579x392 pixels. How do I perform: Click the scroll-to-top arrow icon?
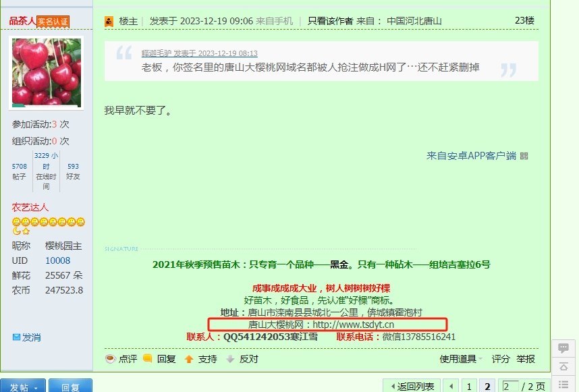pos(563,366)
